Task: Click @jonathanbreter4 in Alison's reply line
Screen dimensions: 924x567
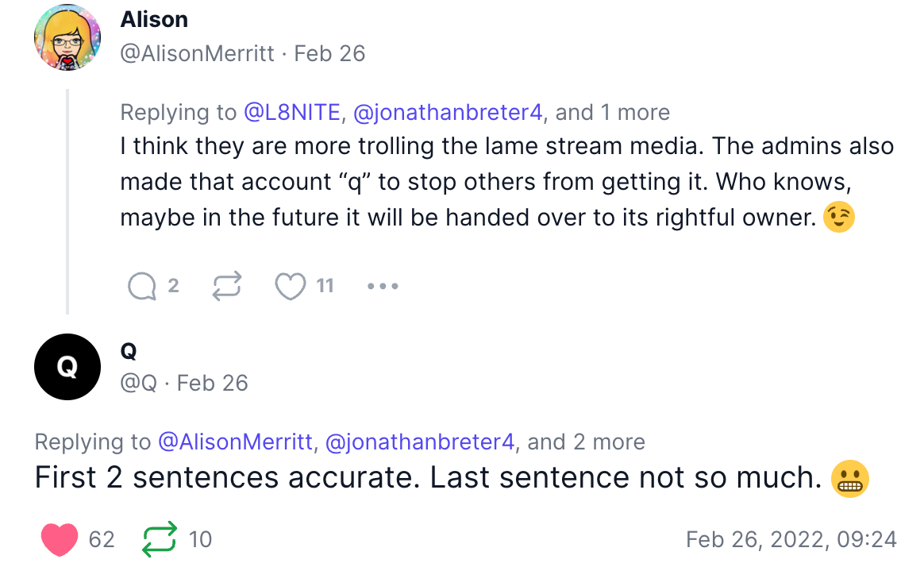Action: [x=448, y=113]
